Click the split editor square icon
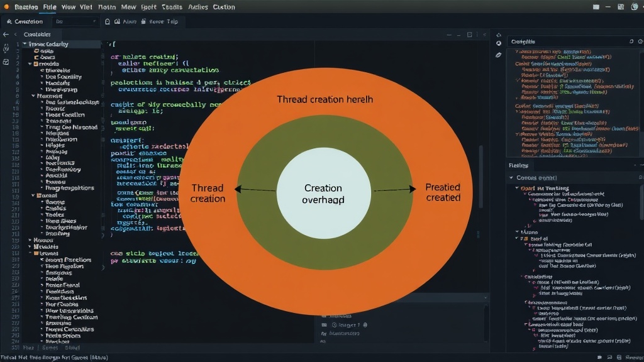This screenshot has height=362, width=644. coord(469,35)
